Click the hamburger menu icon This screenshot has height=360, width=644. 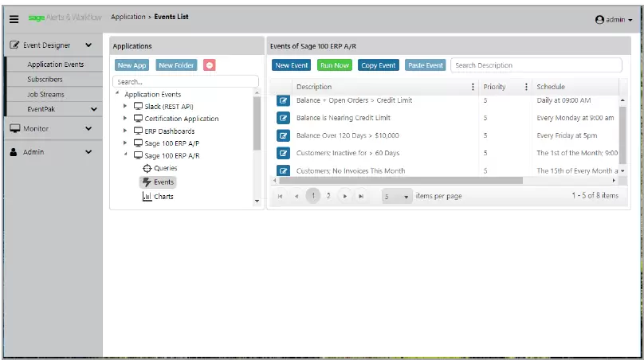[x=14, y=19]
